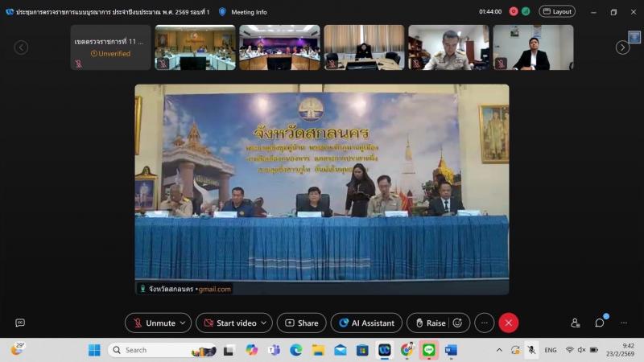The image size is (644, 362).
Task: Open the audio options arrow beside Unmute
Action: coord(184,323)
